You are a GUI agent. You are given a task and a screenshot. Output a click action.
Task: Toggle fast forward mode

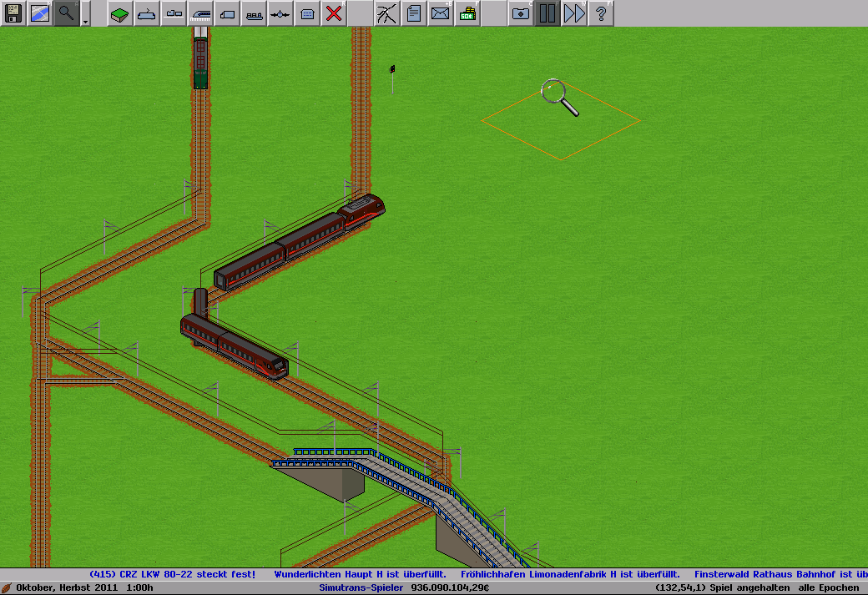click(573, 13)
